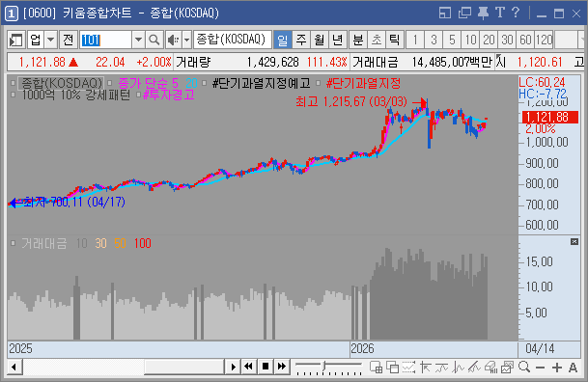The image size is (588, 382).
Task: Search index with magnifier icon
Action: pos(154,40)
